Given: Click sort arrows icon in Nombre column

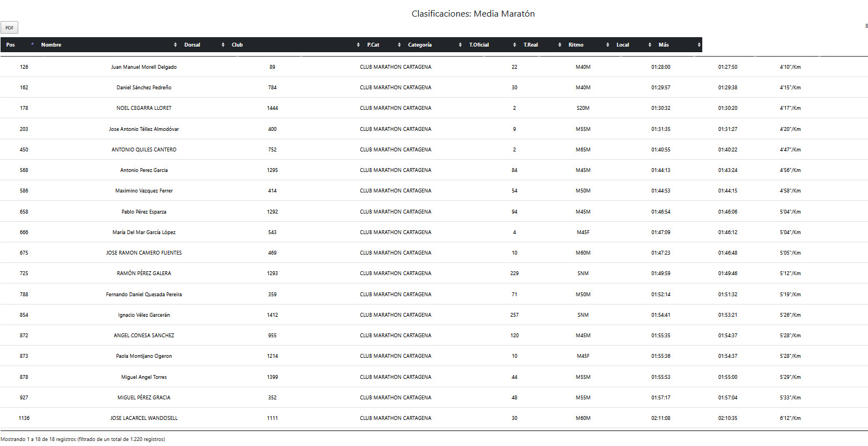Looking at the screenshot, I should [176, 45].
